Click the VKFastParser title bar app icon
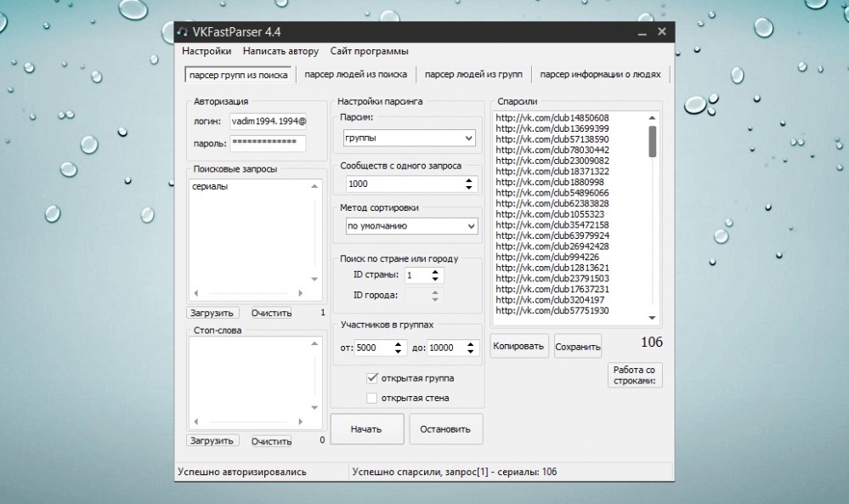 pos(183,32)
